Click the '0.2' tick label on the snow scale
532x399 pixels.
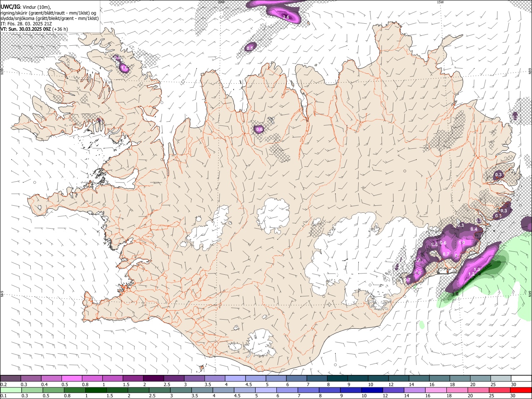[x=3, y=384]
